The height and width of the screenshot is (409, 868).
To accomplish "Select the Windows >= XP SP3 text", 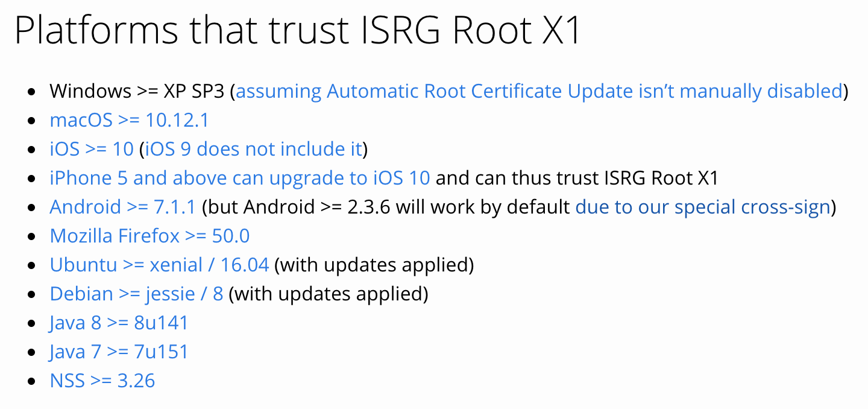I will pyautogui.click(x=139, y=90).
